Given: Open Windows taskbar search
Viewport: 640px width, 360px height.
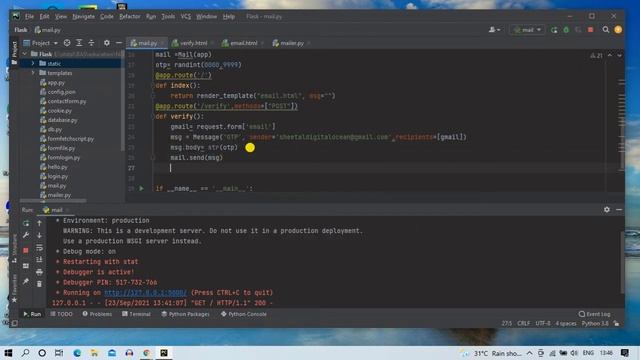Looking at the screenshot, I should tap(25, 353).
